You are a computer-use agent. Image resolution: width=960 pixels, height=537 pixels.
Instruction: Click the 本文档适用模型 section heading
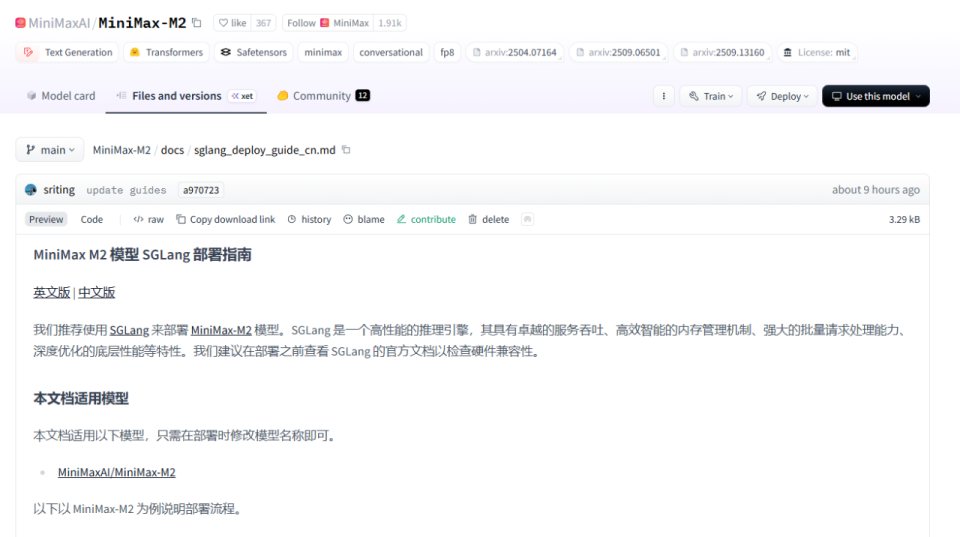(81, 399)
